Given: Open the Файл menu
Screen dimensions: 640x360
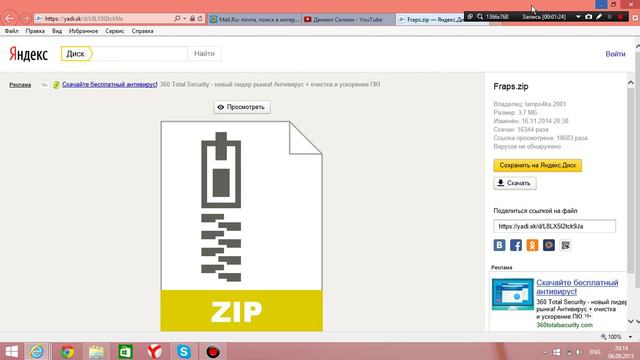Looking at the screenshot, I should tap(11, 31).
